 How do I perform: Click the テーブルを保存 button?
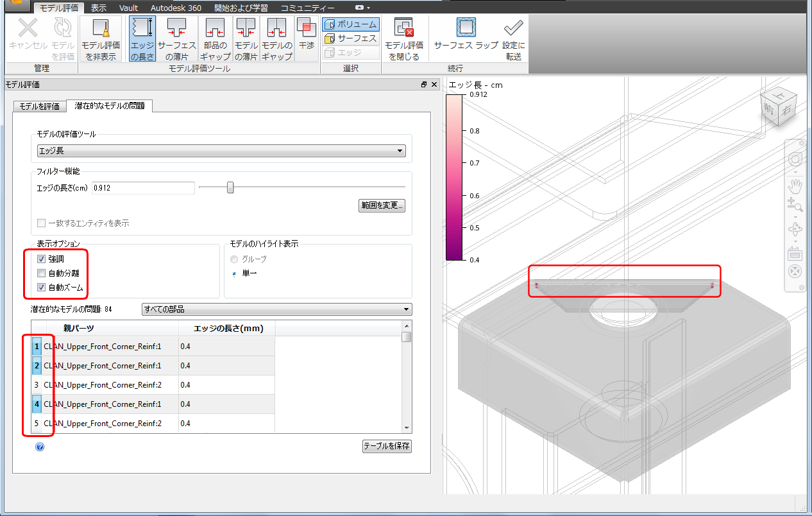pos(387,445)
